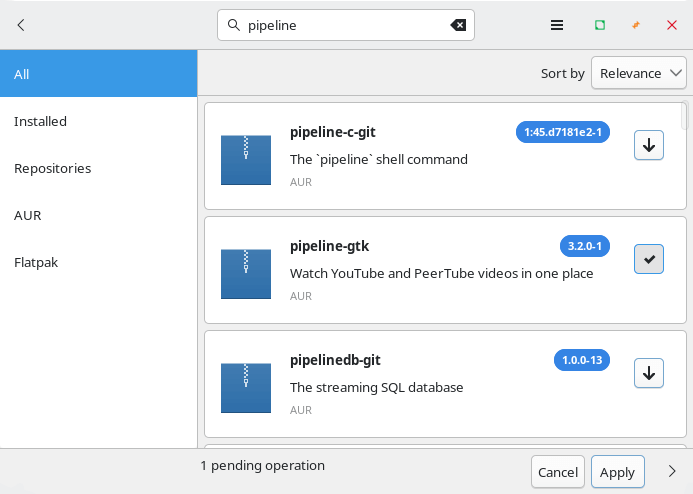Click 'The `pipeline` shell command' description
The image size is (693, 494).
[379, 160]
